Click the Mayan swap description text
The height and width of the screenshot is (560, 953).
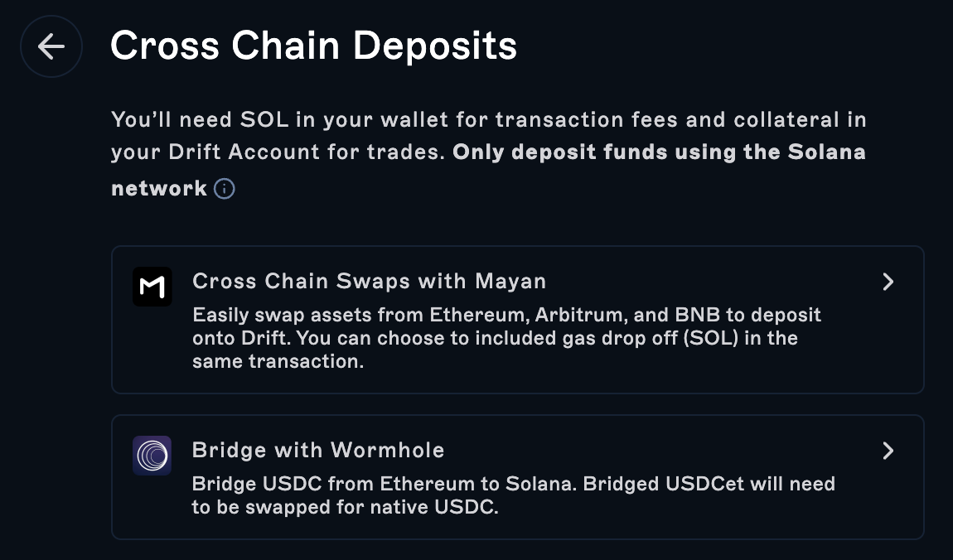click(506, 316)
